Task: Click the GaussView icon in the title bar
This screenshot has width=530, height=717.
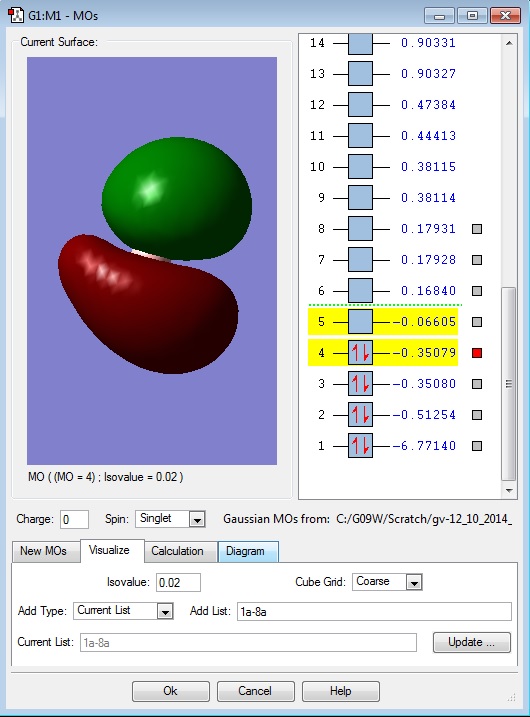Action: (x=16, y=15)
